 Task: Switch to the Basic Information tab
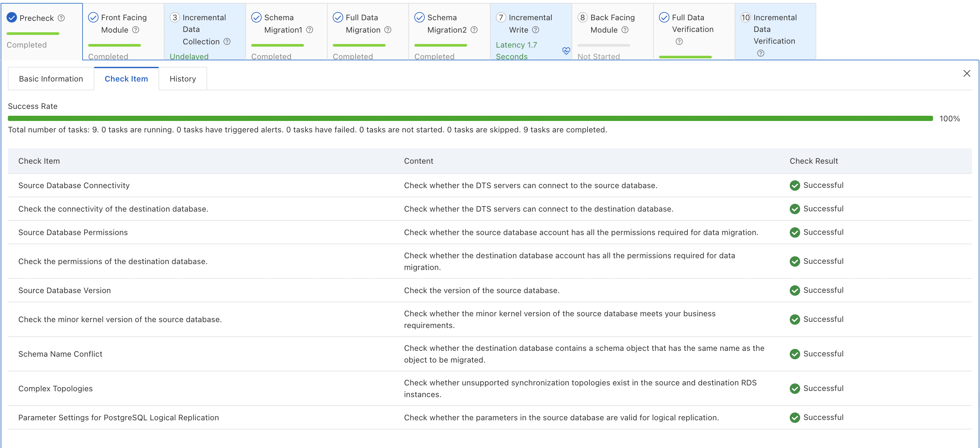pyautogui.click(x=51, y=79)
